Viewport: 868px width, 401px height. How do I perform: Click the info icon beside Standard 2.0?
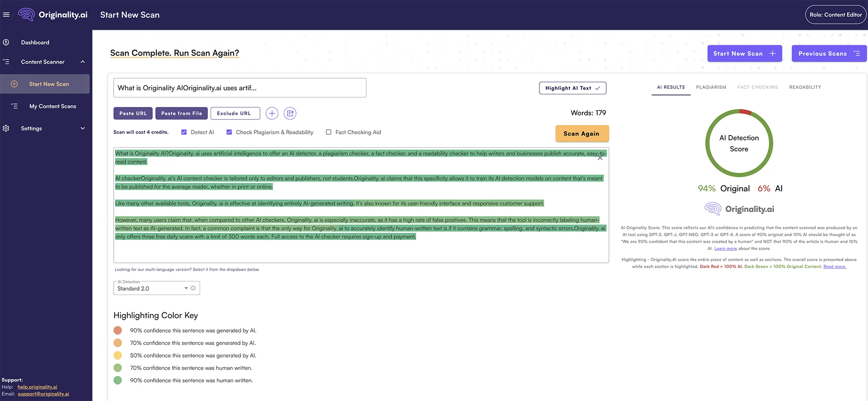(x=193, y=288)
